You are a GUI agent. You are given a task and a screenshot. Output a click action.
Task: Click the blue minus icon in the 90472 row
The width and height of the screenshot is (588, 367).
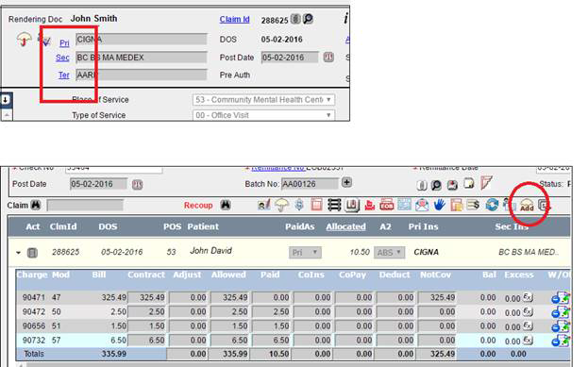[x=555, y=313]
